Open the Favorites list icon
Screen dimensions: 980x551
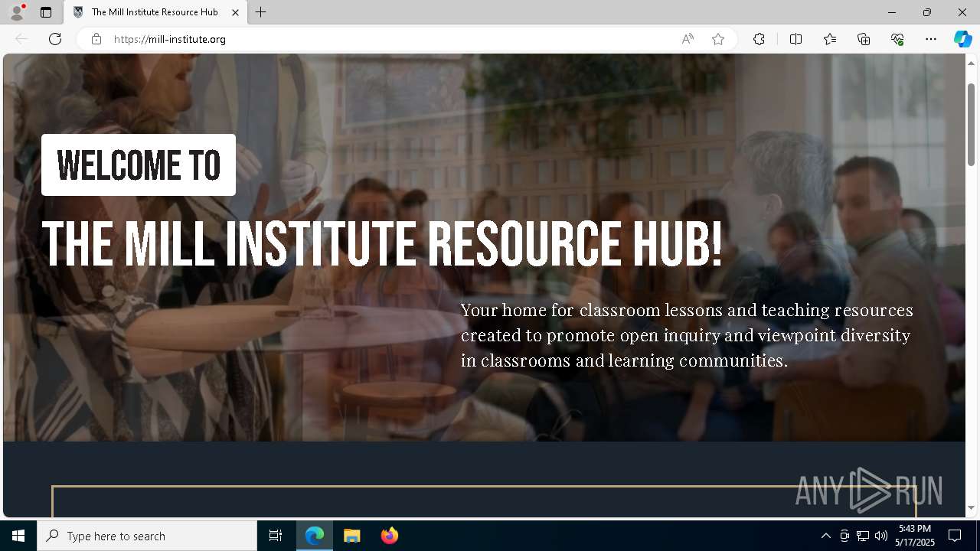830,39
